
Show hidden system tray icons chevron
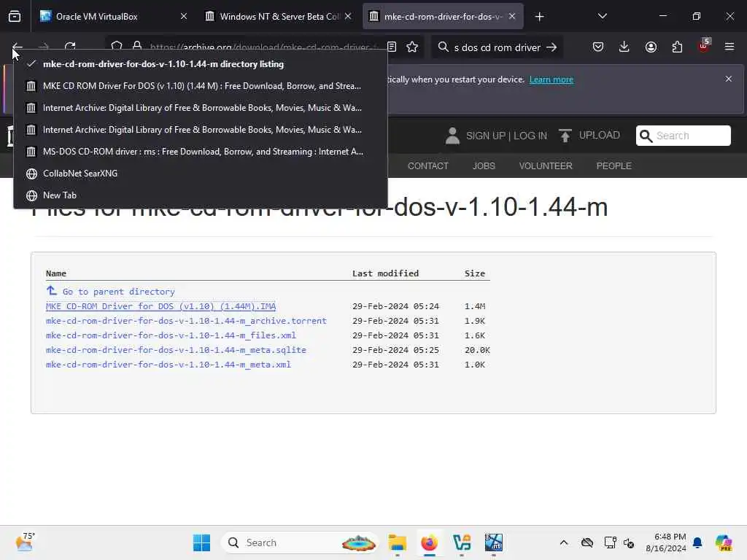click(x=564, y=542)
